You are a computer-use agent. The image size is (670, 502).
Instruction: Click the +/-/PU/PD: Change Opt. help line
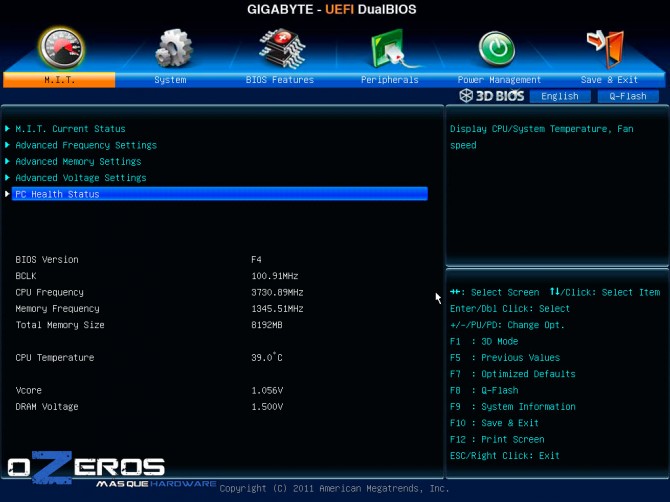(x=507, y=325)
